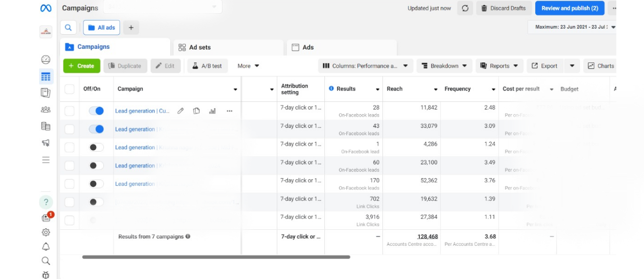Expand the Columns: Performance dropdown
This screenshot has height=279, width=644.
[x=365, y=66]
